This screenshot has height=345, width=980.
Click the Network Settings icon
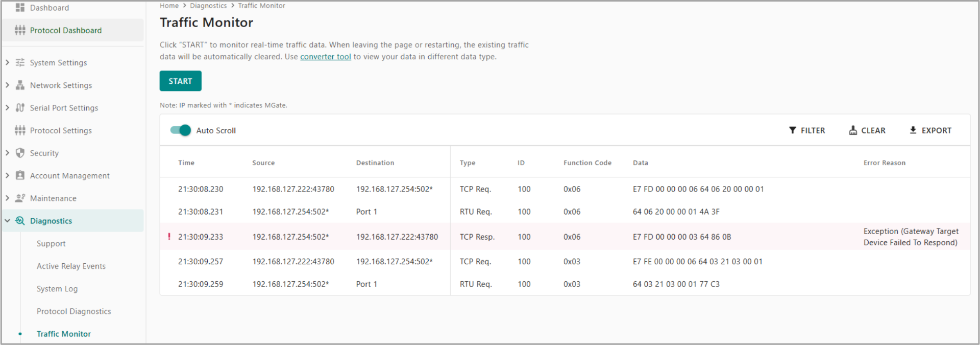tap(20, 85)
